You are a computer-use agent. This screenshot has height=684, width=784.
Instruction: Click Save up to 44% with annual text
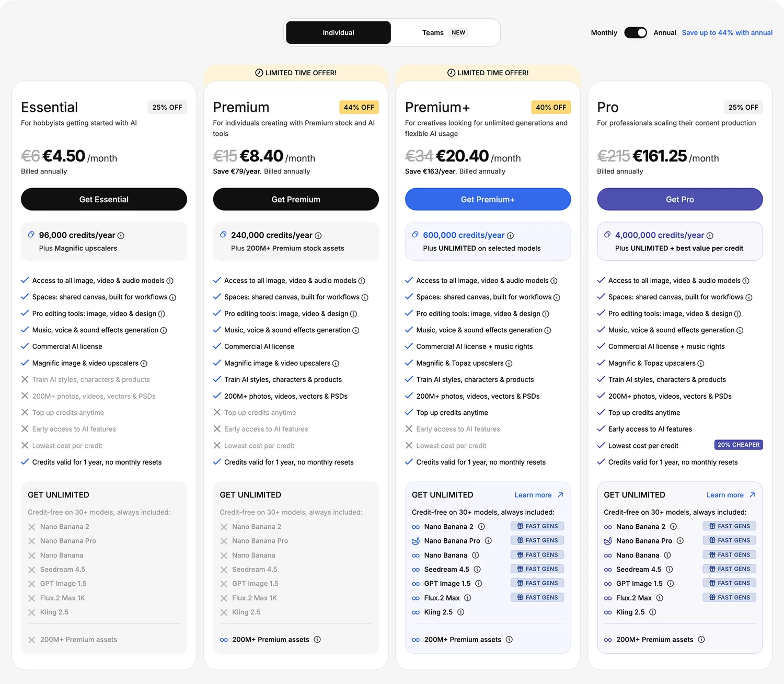tap(727, 32)
